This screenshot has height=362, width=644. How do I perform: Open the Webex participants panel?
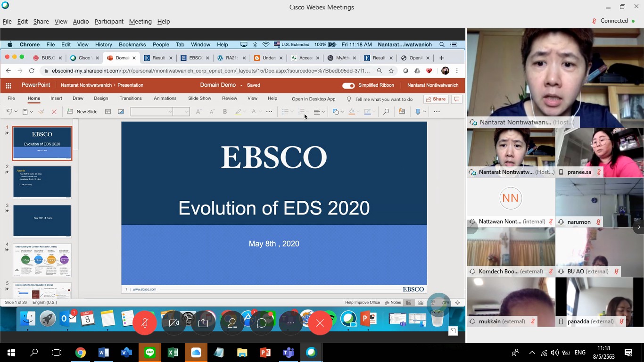click(232, 323)
